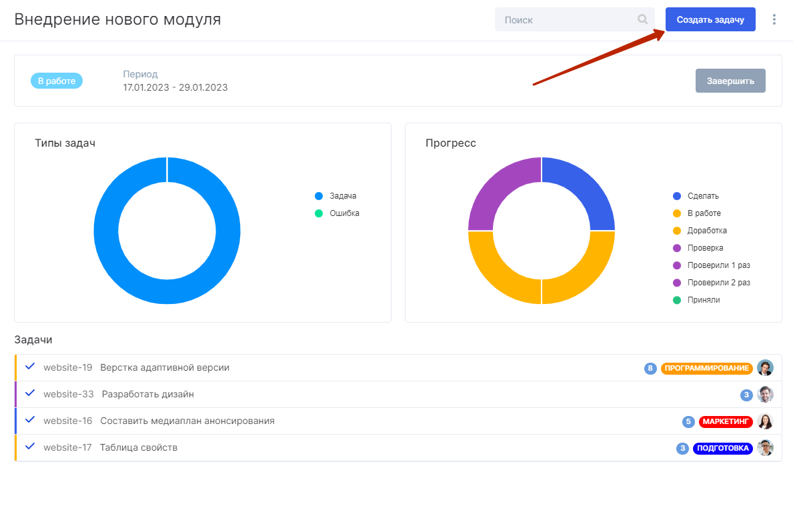The width and height of the screenshot is (793, 532).
Task: Click assignee avatar on website-16 row
Action: point(765,421)
